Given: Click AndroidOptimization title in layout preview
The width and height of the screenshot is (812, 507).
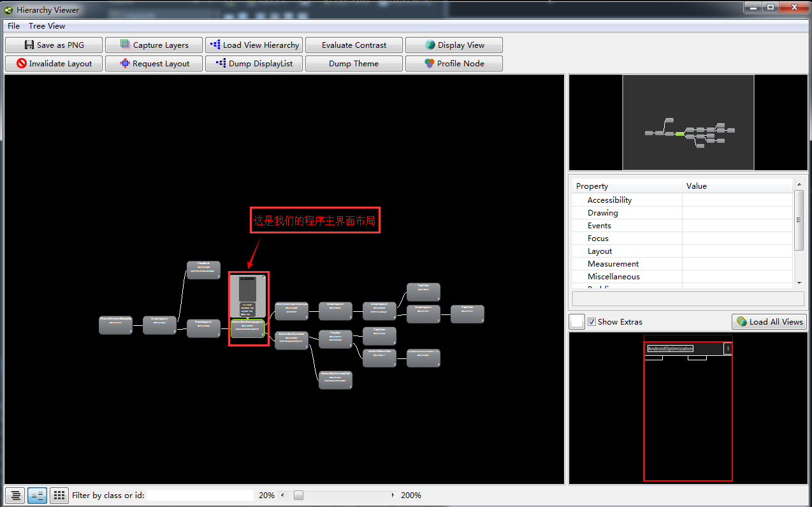Looking at the screenshot, I should 670,349.
